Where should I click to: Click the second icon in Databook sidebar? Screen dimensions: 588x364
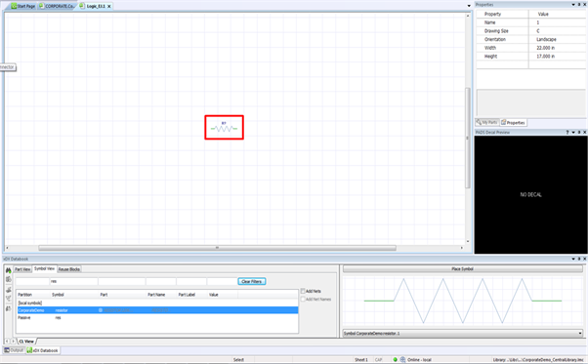pos(8,279)
